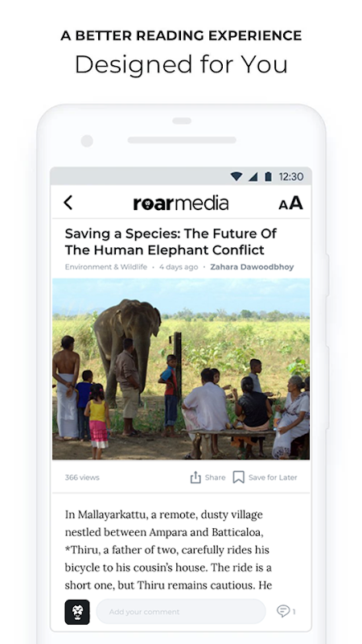Screen dimensions: 362x644
Task: Click the Save for Later label
Action: 273,477
